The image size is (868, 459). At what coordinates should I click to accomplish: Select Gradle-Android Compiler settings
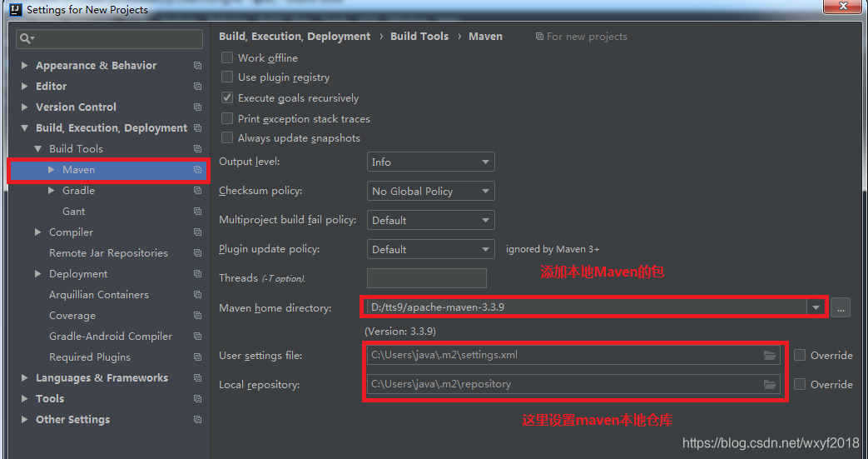111,337
